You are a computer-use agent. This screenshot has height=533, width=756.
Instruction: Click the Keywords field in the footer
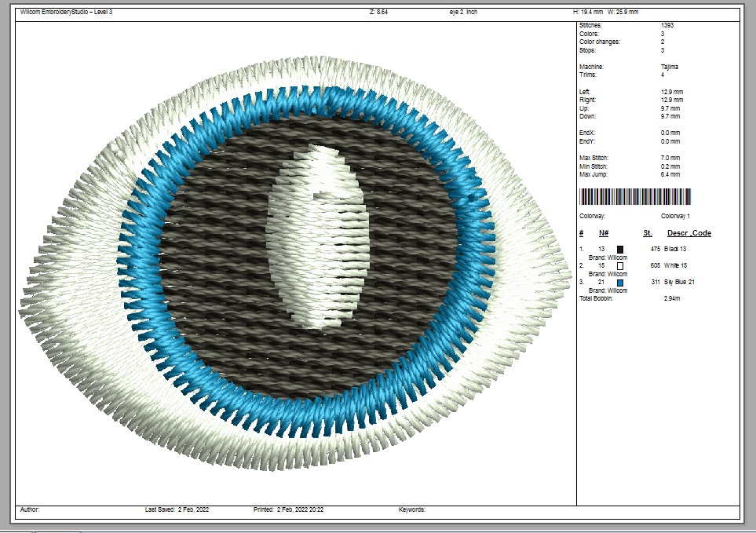[412, 509]
